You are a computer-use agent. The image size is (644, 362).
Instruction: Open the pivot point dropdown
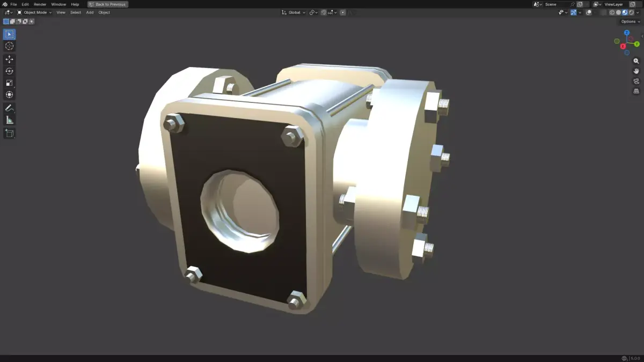pyautogui.click(x=313, y=12)
